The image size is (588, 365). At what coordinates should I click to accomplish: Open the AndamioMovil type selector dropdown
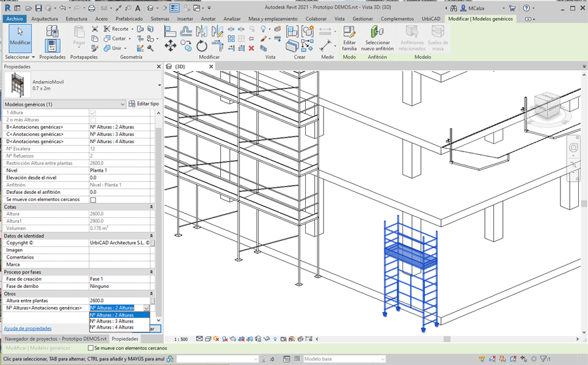point(159,85)
